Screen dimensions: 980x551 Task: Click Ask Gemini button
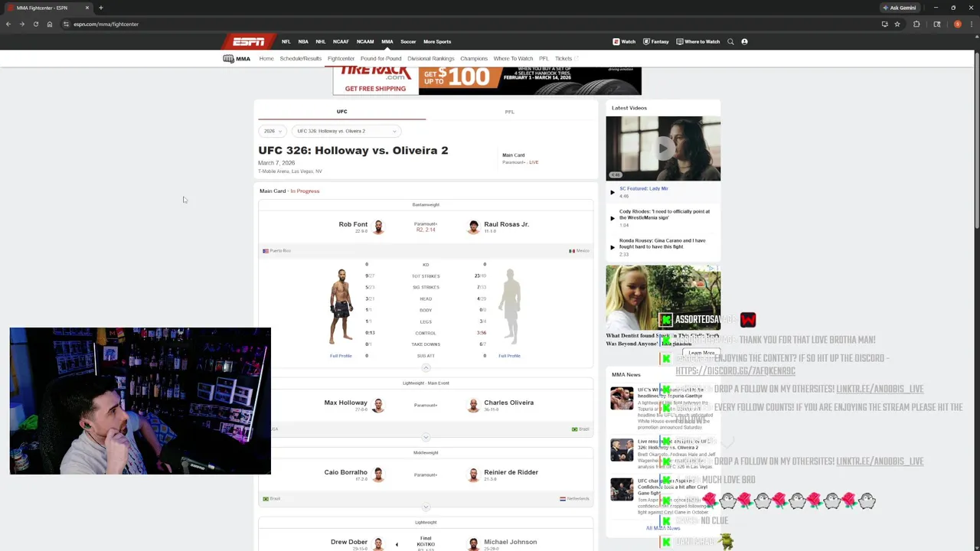click(x=900, y=8)
